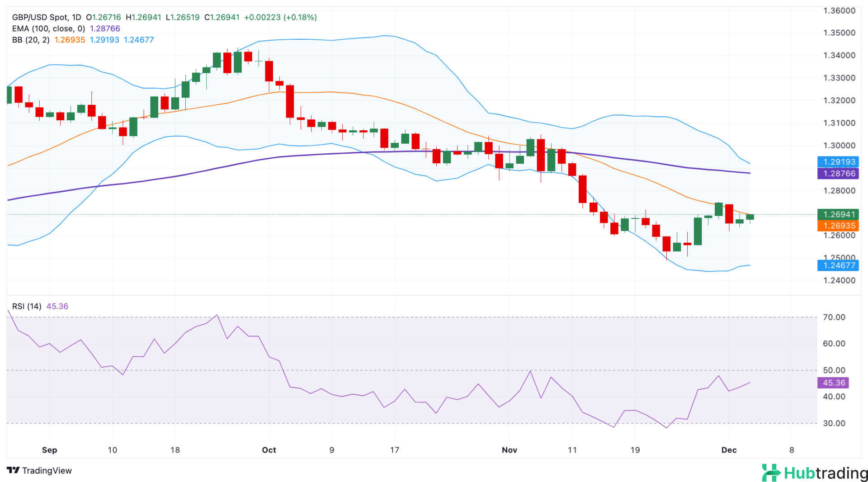Click the Hubtrading logo icon
This screenshot has height=482, width=868.
point(771,473)
